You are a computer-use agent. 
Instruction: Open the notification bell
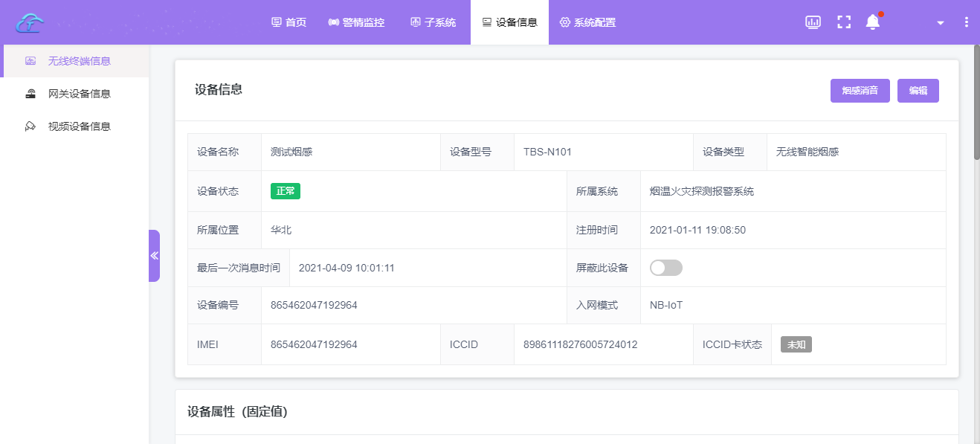tap(873, 22)
